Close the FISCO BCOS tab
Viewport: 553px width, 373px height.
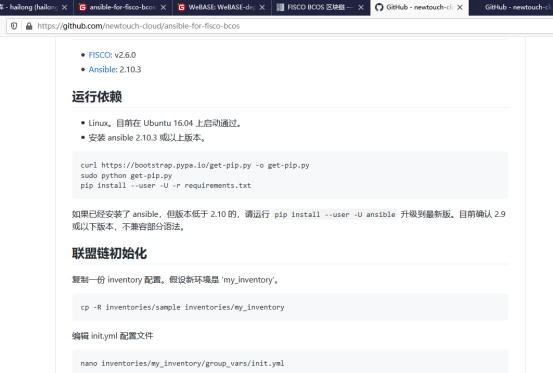point(361,7)
